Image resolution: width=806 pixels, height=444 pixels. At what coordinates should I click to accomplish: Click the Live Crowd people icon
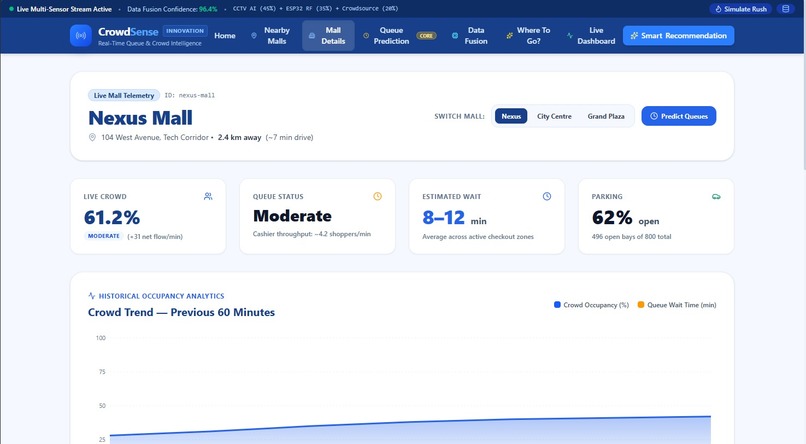click(x=208, y=196)
